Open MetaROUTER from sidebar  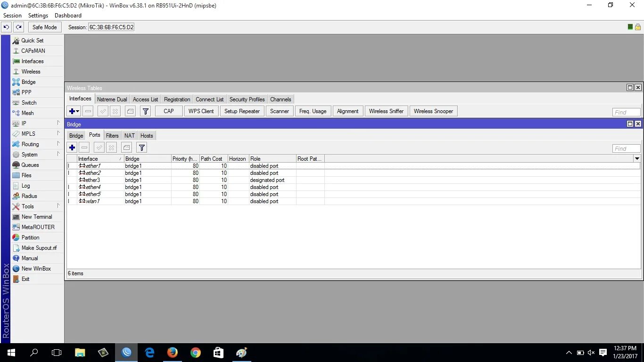click(37, 227)
